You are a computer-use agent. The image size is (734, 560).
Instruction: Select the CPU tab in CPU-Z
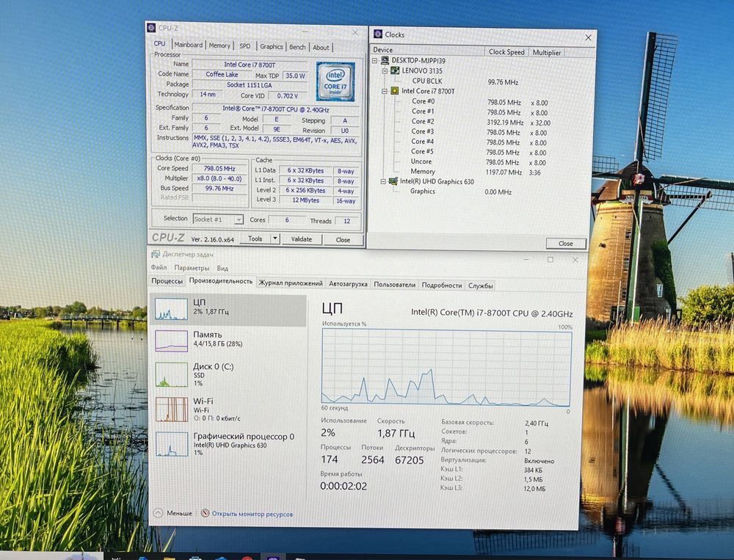(159, 43)
